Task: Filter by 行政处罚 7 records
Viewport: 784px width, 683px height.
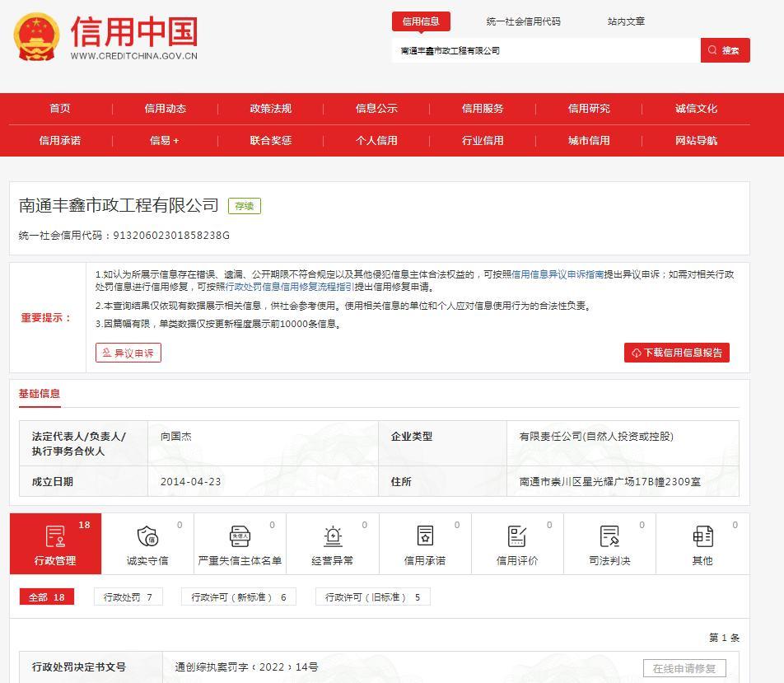Action: click(x=128, y=597)
